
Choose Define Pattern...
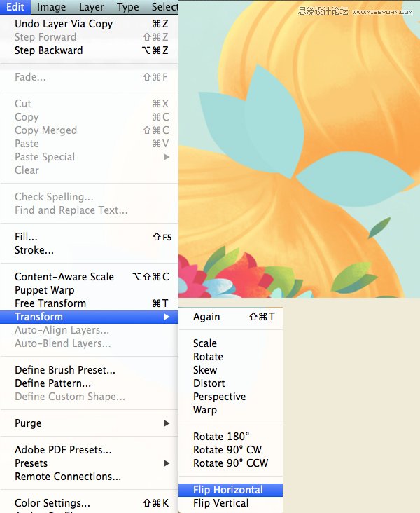coord(89,383)
